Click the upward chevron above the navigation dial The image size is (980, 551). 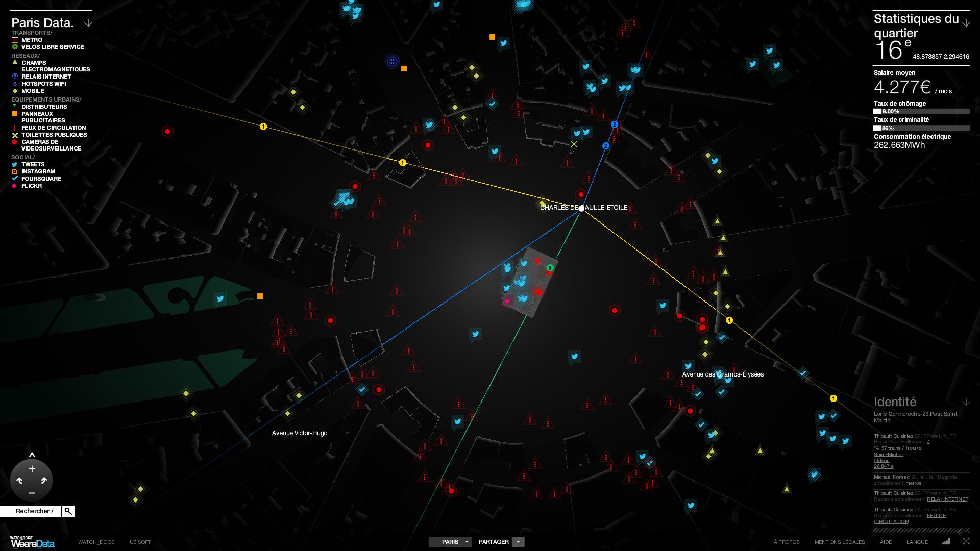click(x=32, y=454)
